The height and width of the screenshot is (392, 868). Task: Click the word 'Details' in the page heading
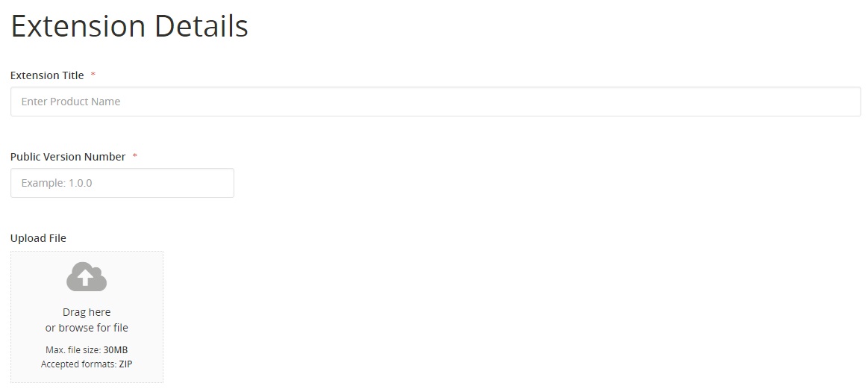(201, 26)
